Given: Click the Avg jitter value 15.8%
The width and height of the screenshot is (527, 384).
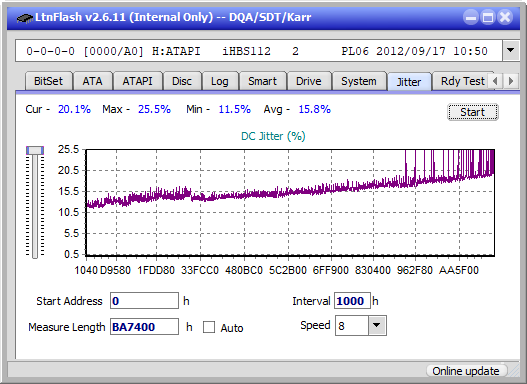Looking at the screenshot, I should point(315,109).
